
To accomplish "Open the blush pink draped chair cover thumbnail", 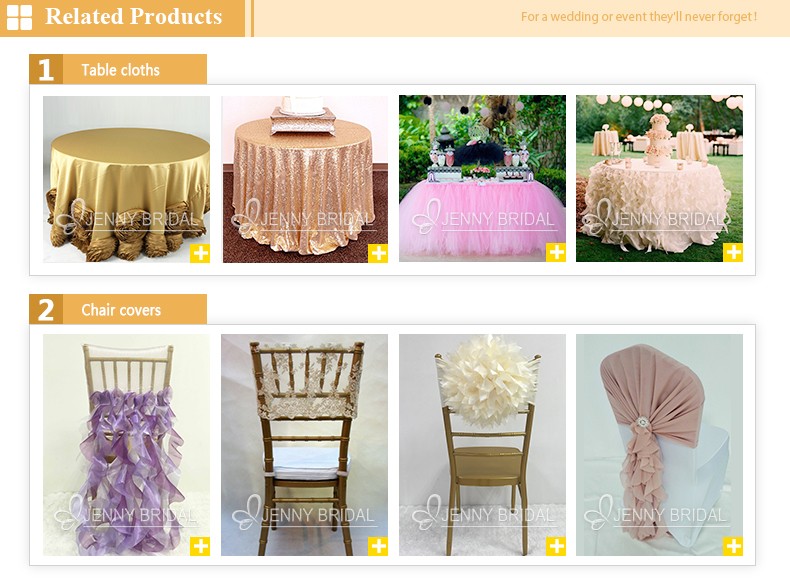I will pyautogui.click(x=660, y=445).
